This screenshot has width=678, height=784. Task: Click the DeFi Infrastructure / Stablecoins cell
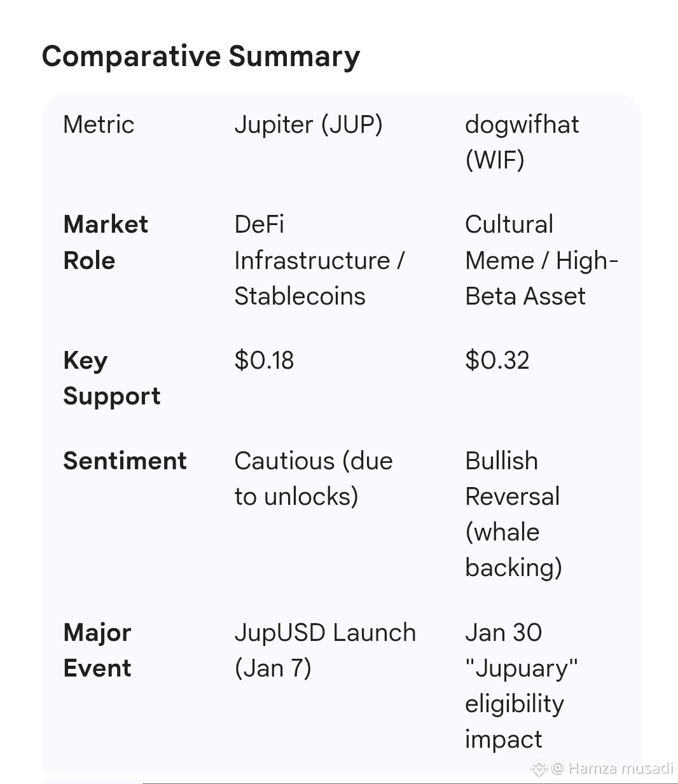coord(319,260)
